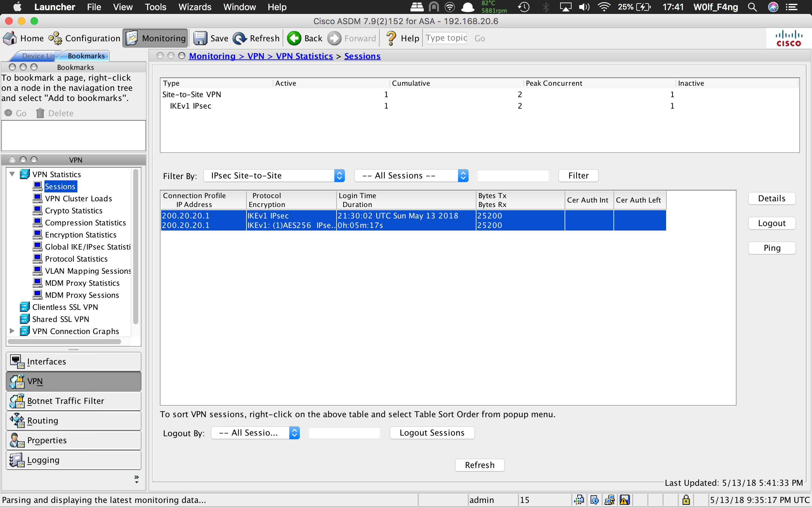Click the Login Time Duration column header
This screenshot has height=508, width=812.
point(406,200)
